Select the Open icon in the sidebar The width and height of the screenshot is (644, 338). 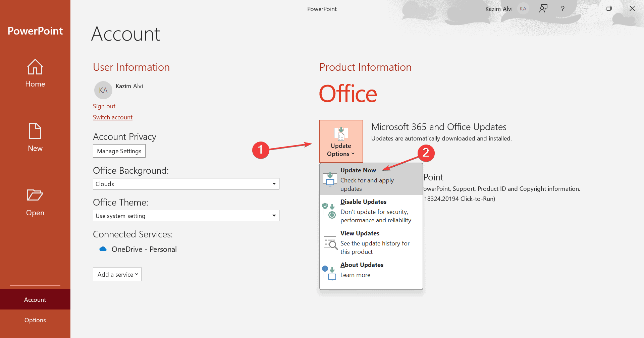(35, 195)
